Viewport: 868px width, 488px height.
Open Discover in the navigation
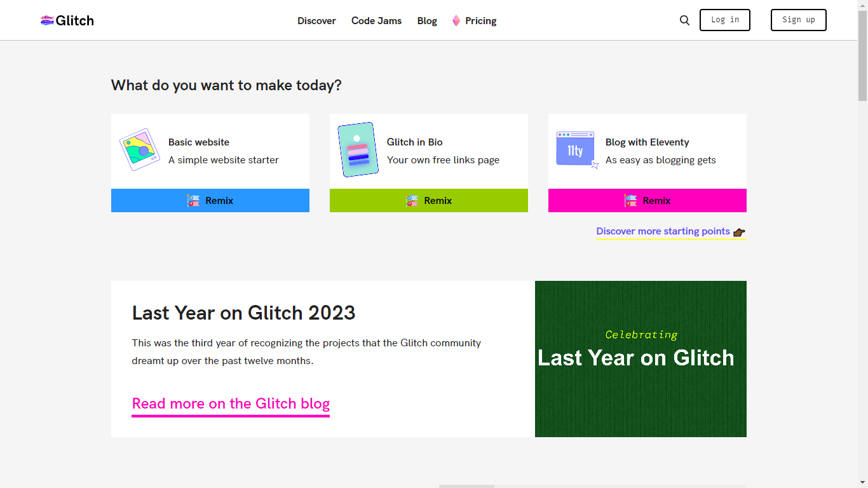pyautogui.click(x=316, y=21)
